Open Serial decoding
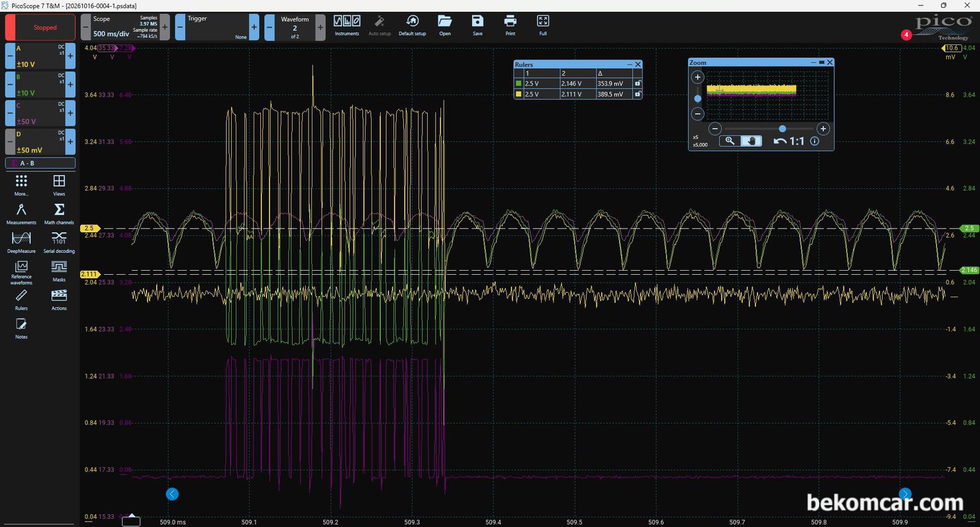This screenshot has height=527, width=980. (59, 243)
